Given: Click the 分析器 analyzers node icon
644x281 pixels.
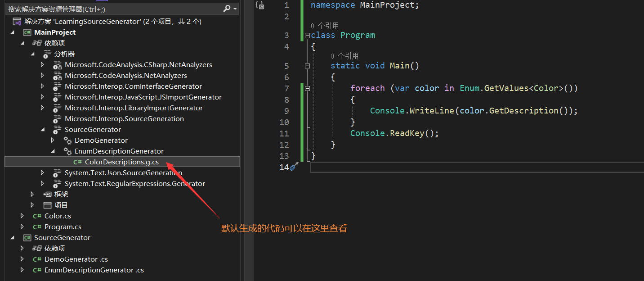Looking at the screenshot, I should click(47, 54).
